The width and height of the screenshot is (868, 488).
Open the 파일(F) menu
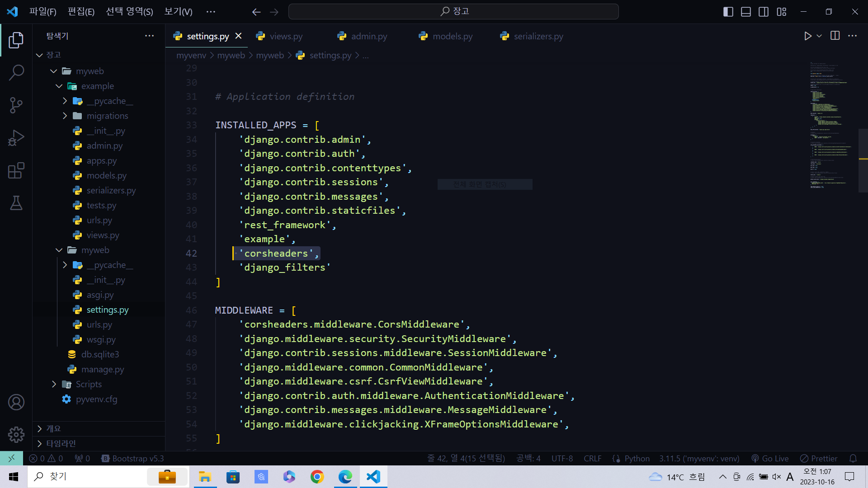(42, 12)
